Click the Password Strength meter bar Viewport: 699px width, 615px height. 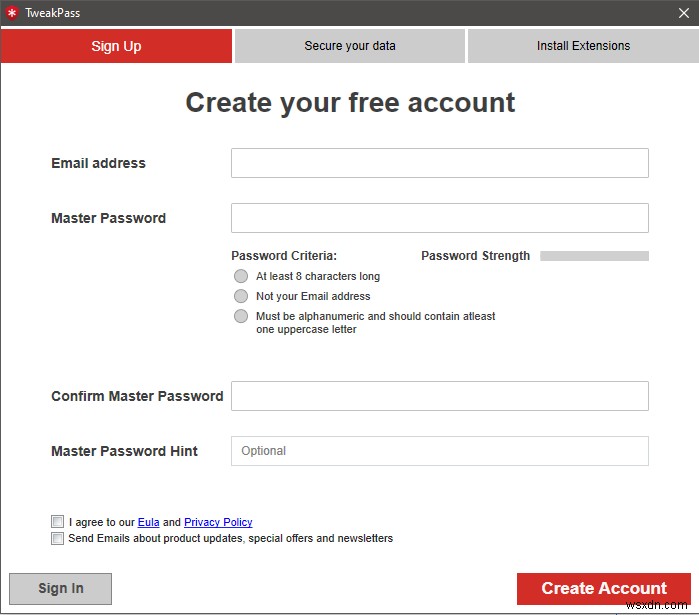tap(594, 256)
